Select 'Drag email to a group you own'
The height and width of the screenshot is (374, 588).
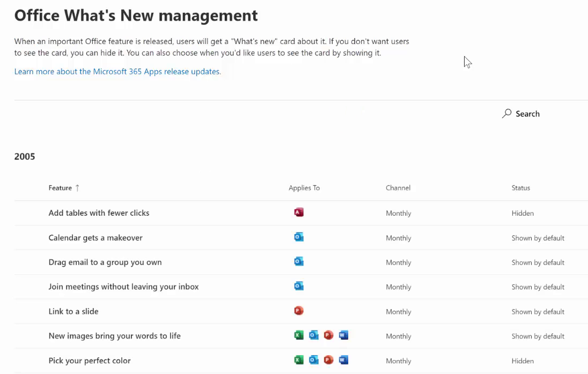(105, 262)
